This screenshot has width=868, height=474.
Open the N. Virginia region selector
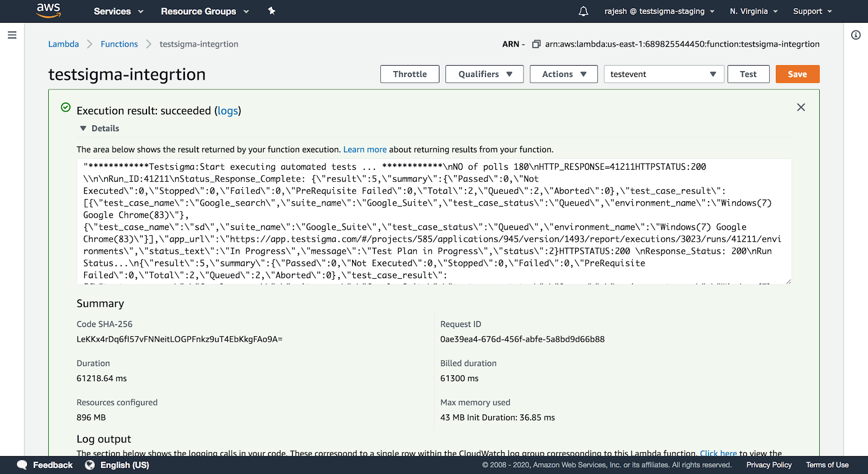(x=754, y=11)
